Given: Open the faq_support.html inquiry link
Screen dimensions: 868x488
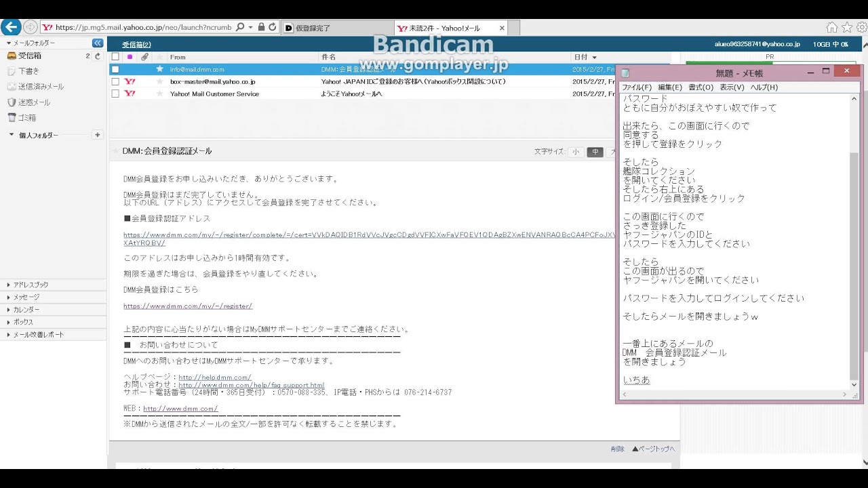Looking at the screenshot, I should (251, 385).
